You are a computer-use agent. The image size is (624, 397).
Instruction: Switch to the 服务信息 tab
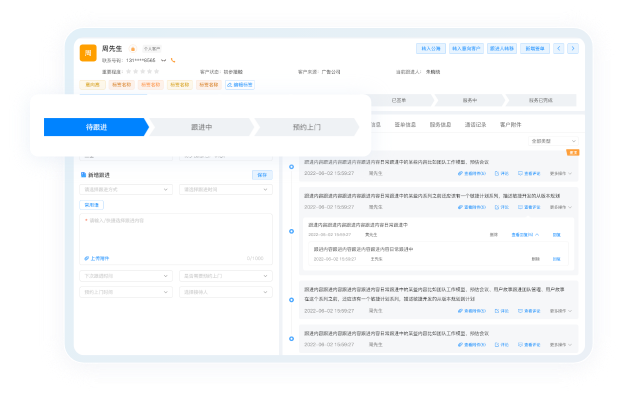pos(440,125)
